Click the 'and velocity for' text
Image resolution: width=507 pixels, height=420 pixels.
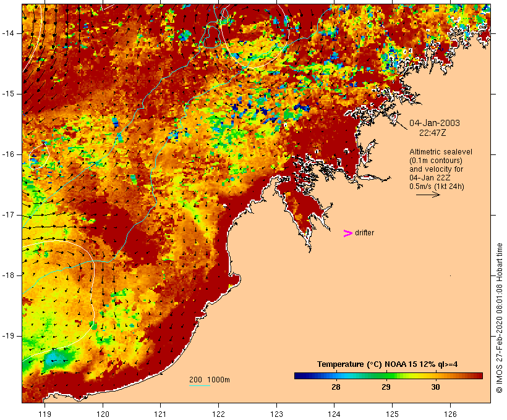436,169
